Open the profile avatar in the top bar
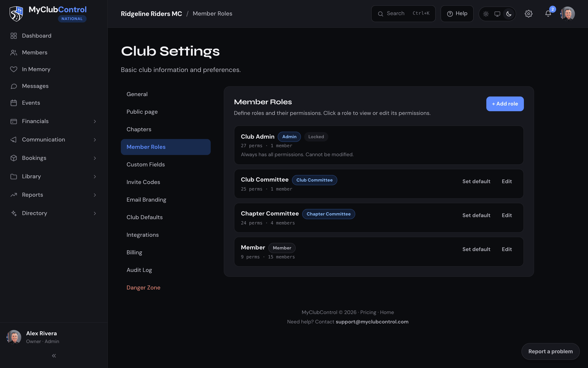The height and width of the screenshot is (368, 588). pyautogui.click(x=568, y=14)
